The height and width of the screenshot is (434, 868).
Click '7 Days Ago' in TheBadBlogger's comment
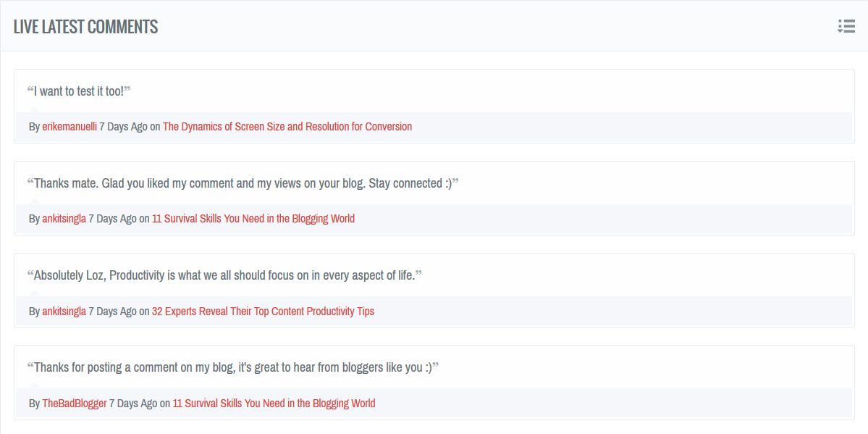[133, 404]
